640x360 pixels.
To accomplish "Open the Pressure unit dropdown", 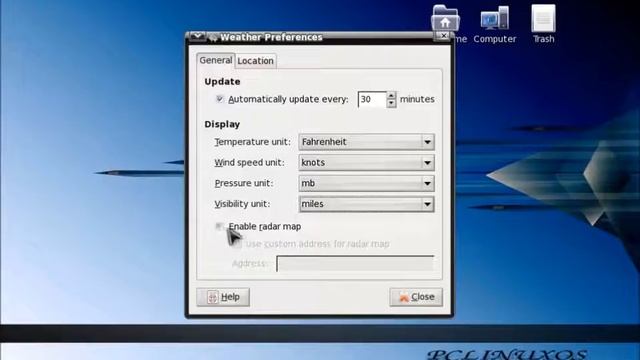I will click(366, 183).
